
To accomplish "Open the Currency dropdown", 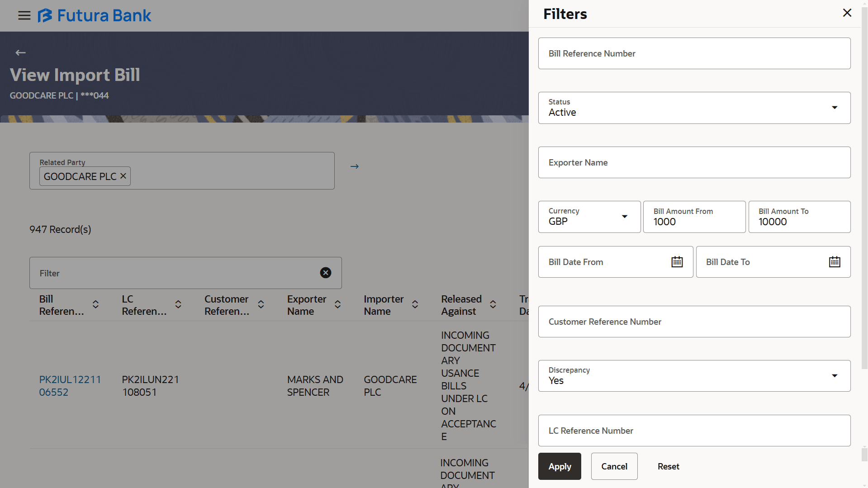I will [x=625, y=217].
